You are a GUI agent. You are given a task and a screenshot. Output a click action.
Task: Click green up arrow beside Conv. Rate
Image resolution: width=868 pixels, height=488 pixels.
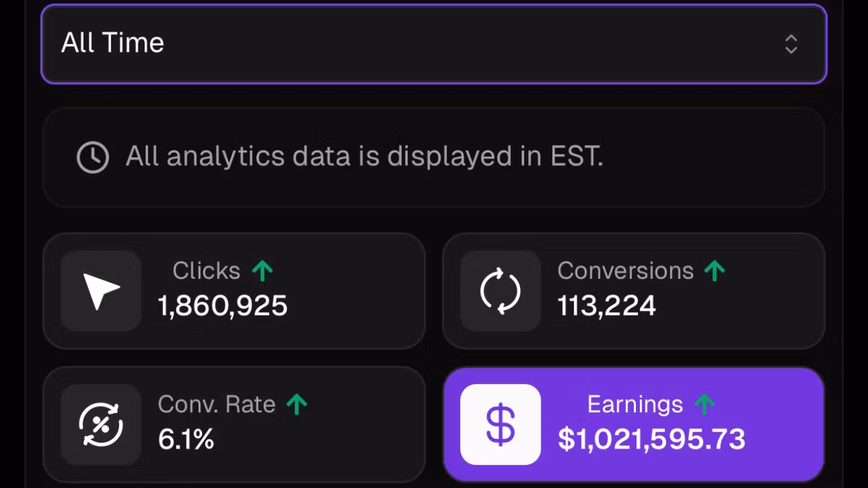click(297, 404)
